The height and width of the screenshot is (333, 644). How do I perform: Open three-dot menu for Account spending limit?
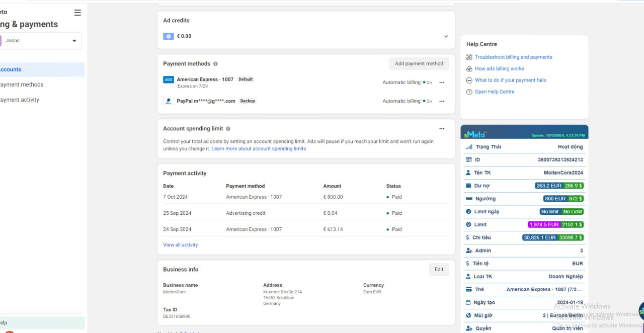point(442,129)
